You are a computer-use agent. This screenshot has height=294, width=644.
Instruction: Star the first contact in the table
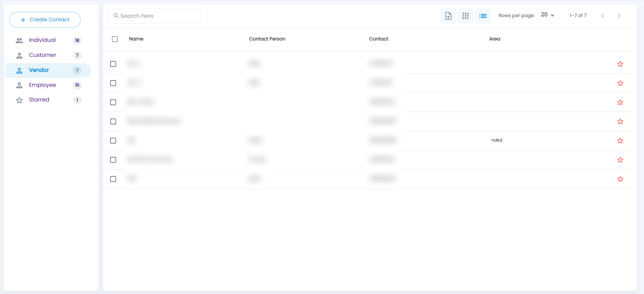(x=620, y=64)
